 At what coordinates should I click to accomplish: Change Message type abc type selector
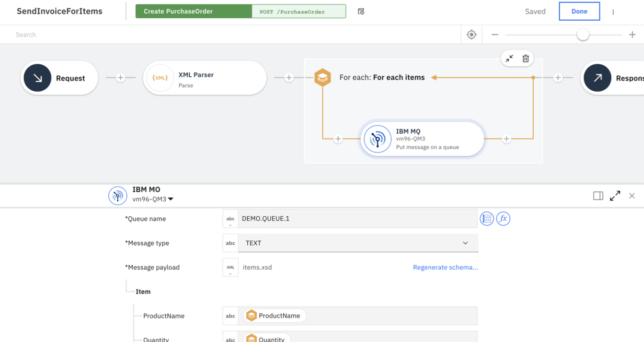pyautogui.click(x=230, y=243)
